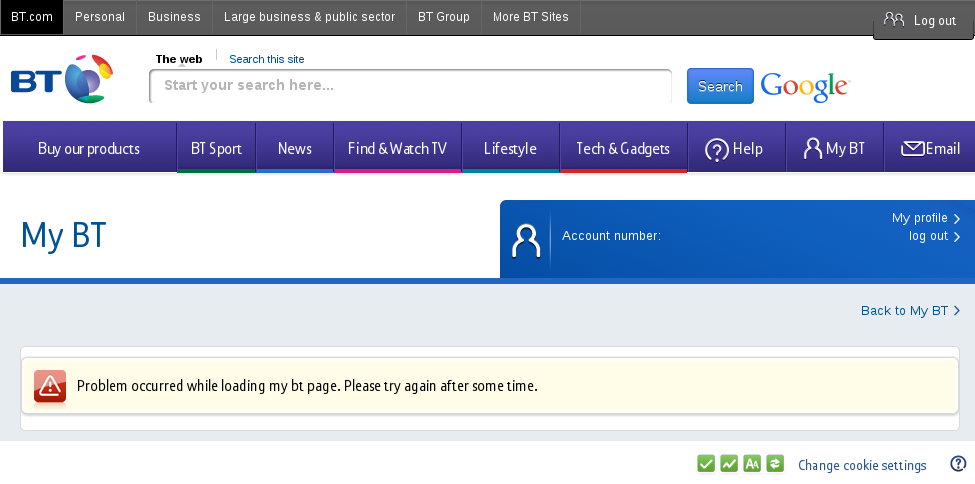Click into the search input field
Screen dimensions: 975x484
pyautogui.click(x=410, y=86)
